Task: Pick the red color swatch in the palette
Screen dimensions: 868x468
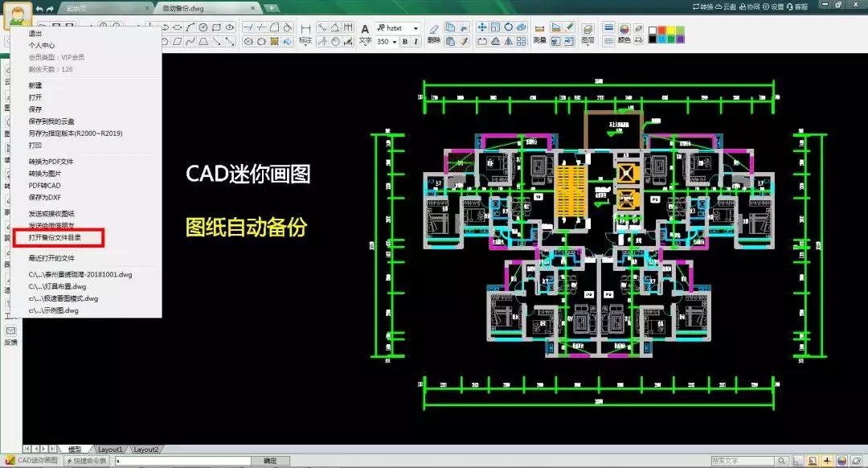Action: pyautogui.click(x=661, y=30)
